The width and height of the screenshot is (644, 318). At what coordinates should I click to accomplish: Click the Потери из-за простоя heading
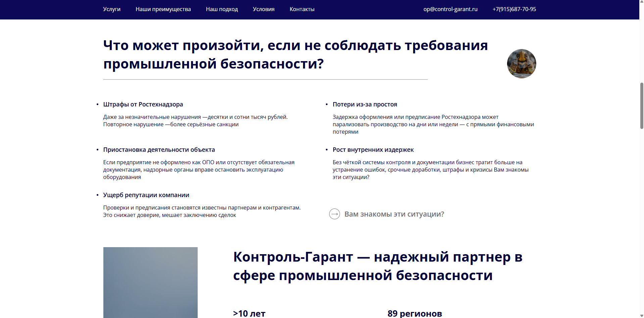point(365,104)
